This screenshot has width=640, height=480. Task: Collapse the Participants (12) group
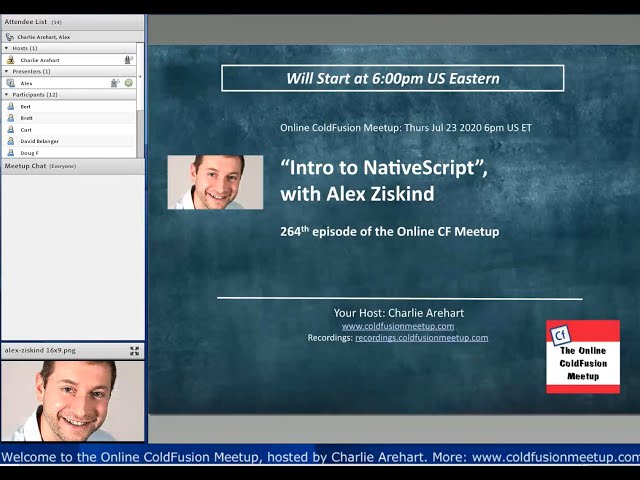(7, 95)
